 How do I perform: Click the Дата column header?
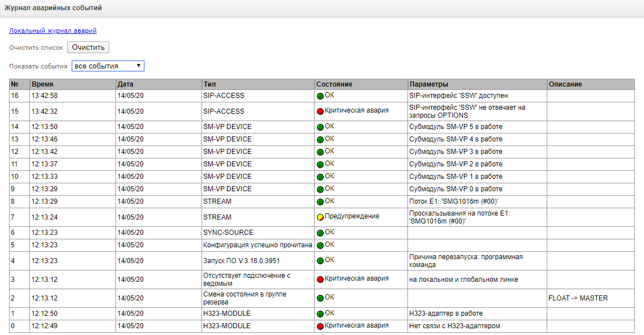coord(158,84)
